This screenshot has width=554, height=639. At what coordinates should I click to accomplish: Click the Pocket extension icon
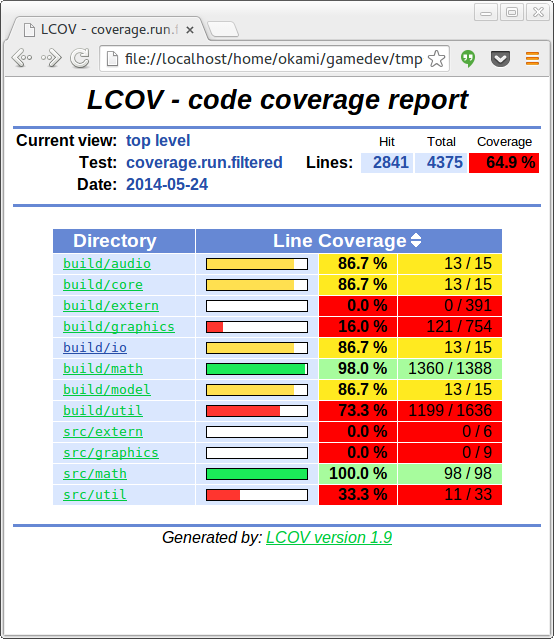[x=500, y=59]
